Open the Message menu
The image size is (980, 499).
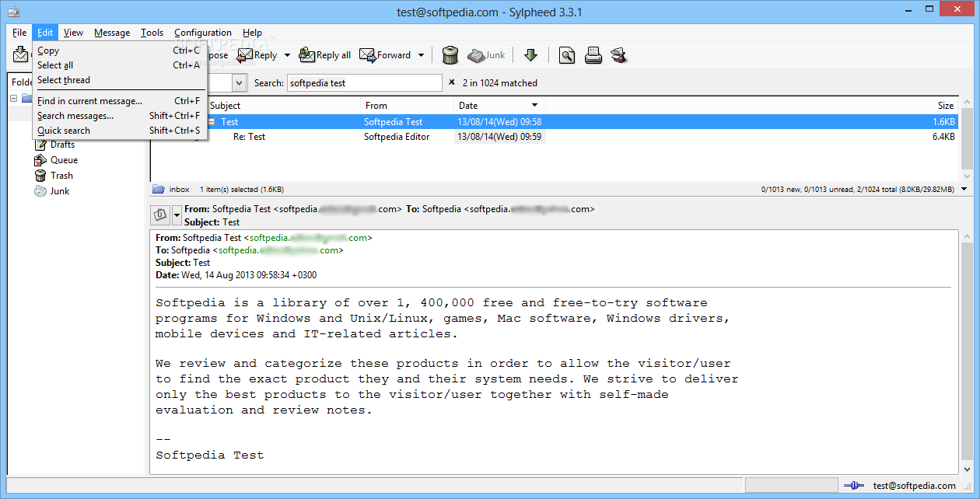[112, 33]
